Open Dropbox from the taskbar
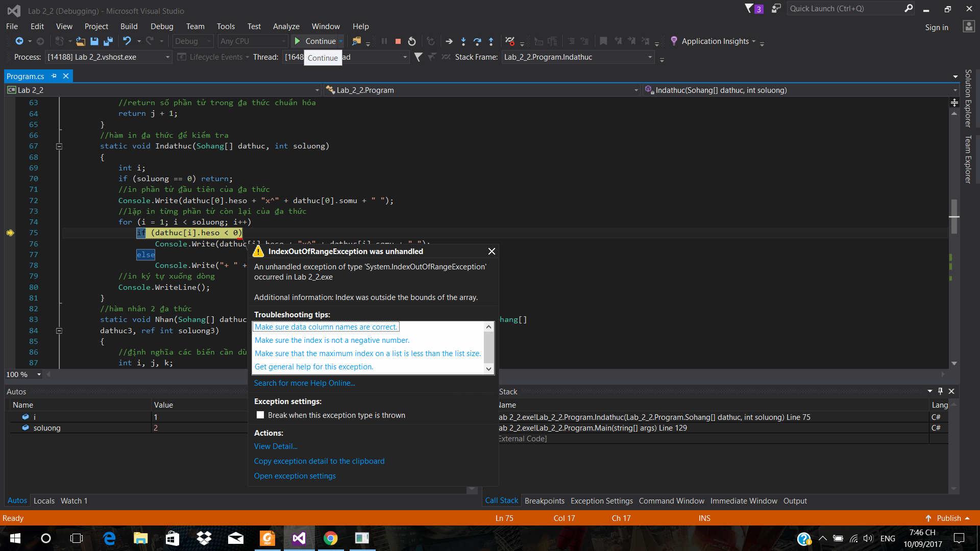Viewport: 980px width, 551px height. click(x=204, y=538)
